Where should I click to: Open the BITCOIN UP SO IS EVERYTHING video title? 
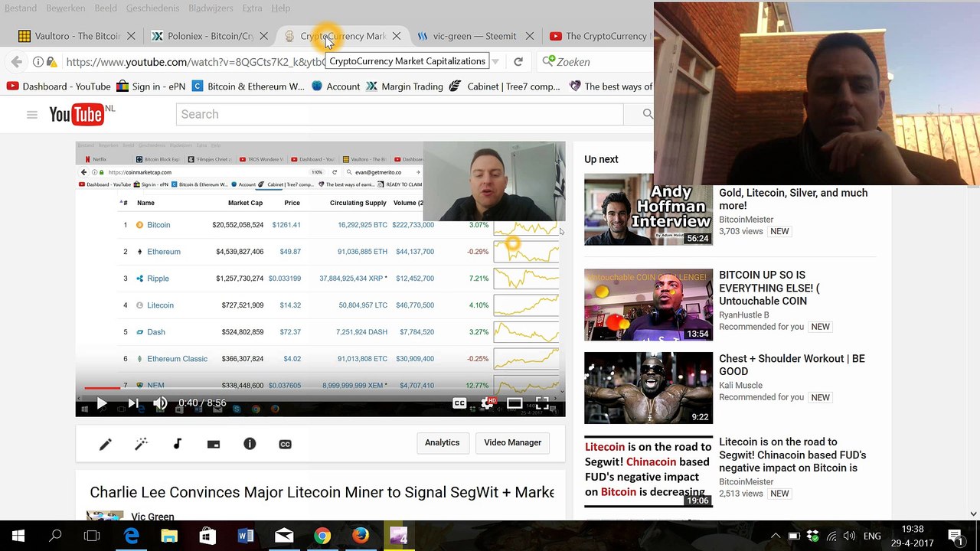pos(769,288)
